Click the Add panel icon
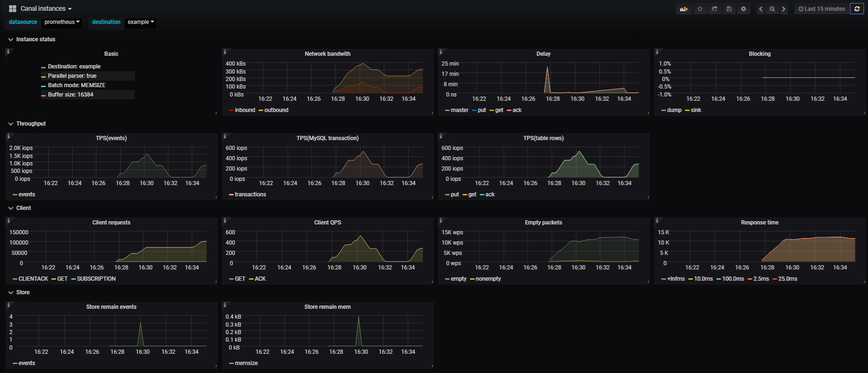Image resolution: width=868 pixels, height=373 pixels. [684, 9]
